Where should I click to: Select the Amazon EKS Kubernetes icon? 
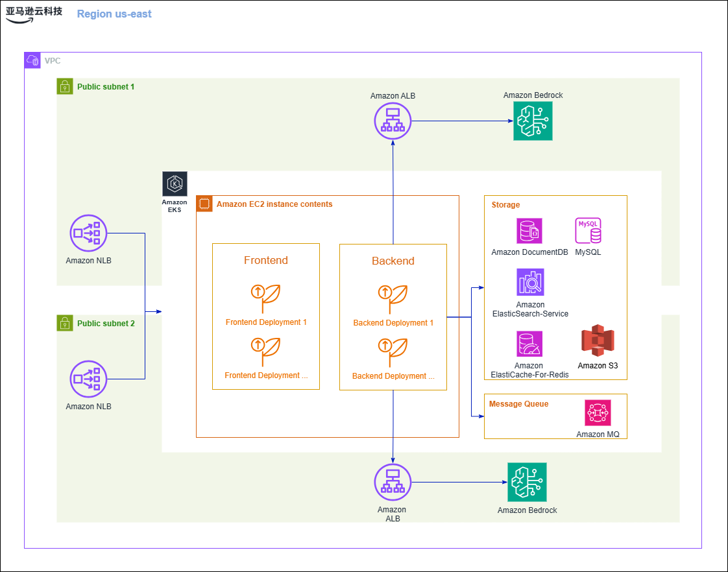tap(175, 184)
